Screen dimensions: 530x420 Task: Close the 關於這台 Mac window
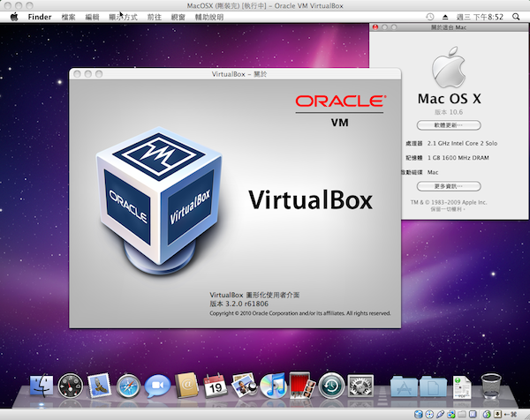[x=375, y=27]
